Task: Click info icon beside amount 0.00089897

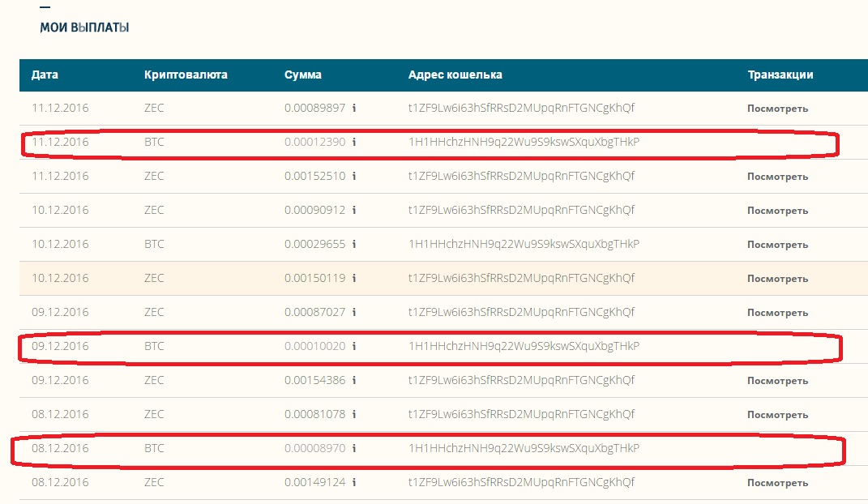Action: pos(354,108)
